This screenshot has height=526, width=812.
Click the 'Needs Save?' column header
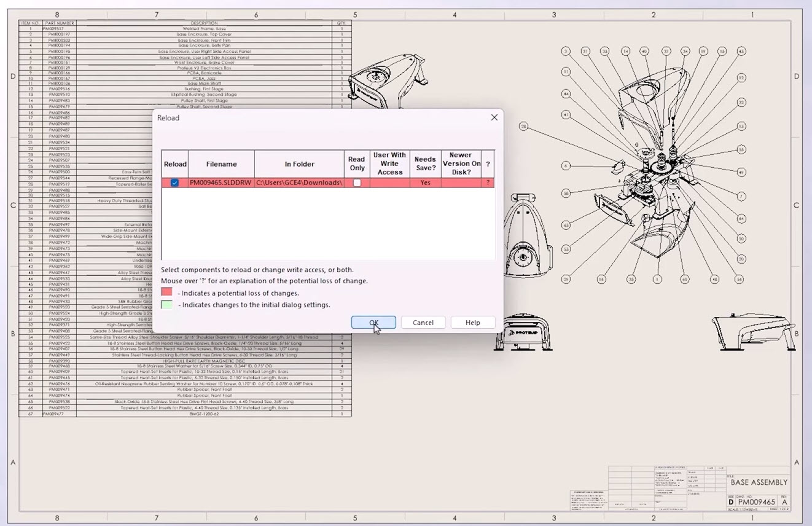tap(424, 163)
